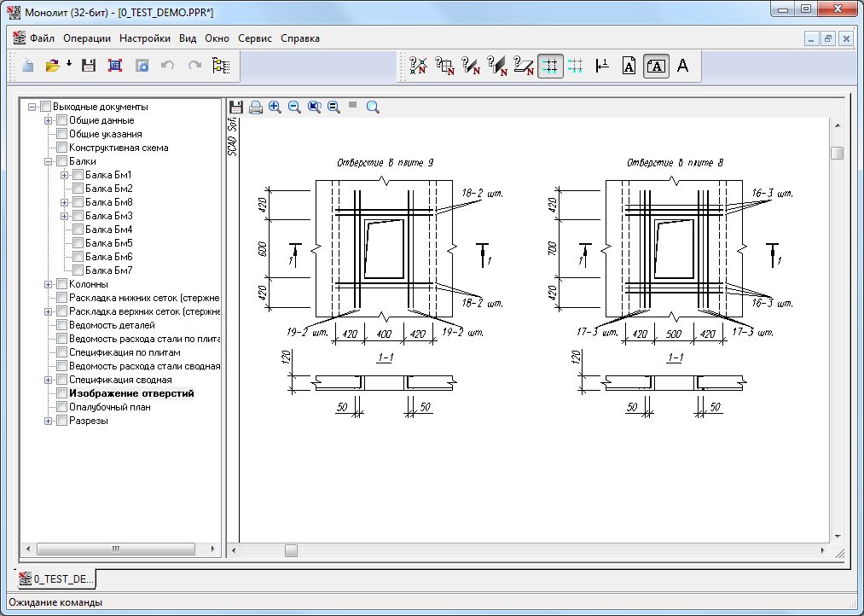Viewport: 864px width, 616px height.
Task: Enable the 'Опалубочный план' checkbox
Action: [61, 407]
